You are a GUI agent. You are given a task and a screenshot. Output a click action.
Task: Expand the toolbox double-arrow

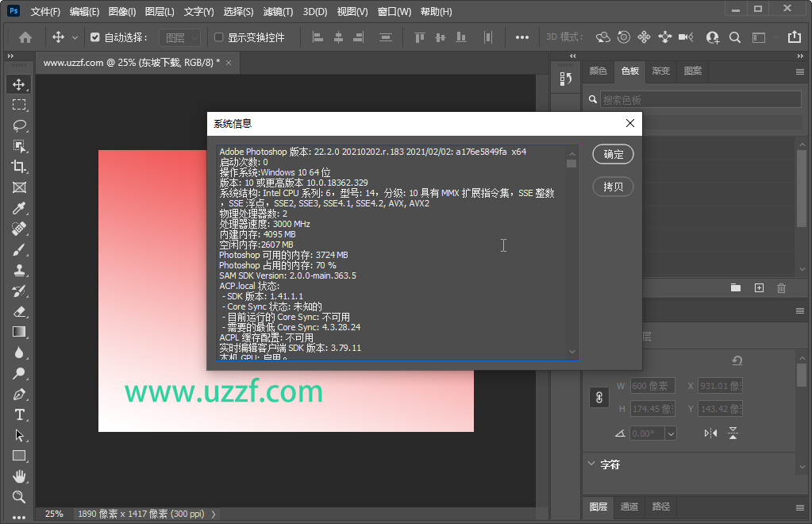coord(10,56)
